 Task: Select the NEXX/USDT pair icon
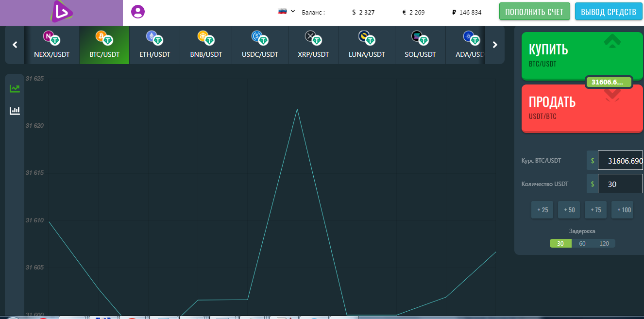coord(51,38)
